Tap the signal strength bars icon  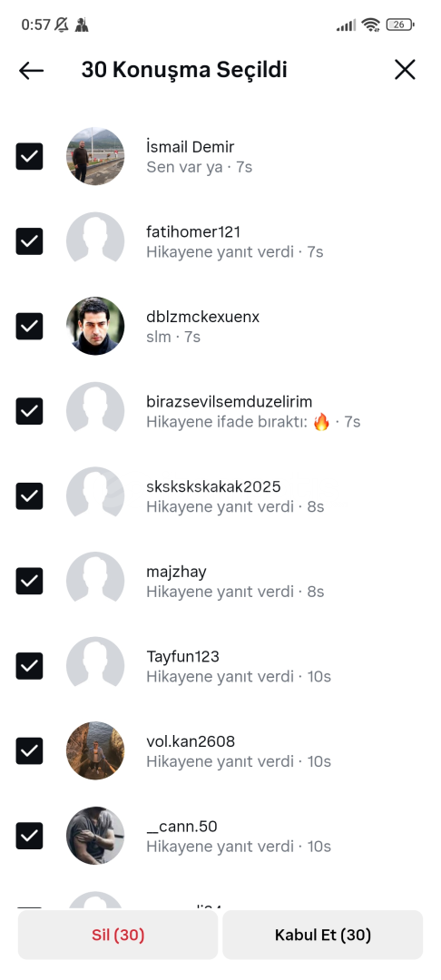pos(346,25)
